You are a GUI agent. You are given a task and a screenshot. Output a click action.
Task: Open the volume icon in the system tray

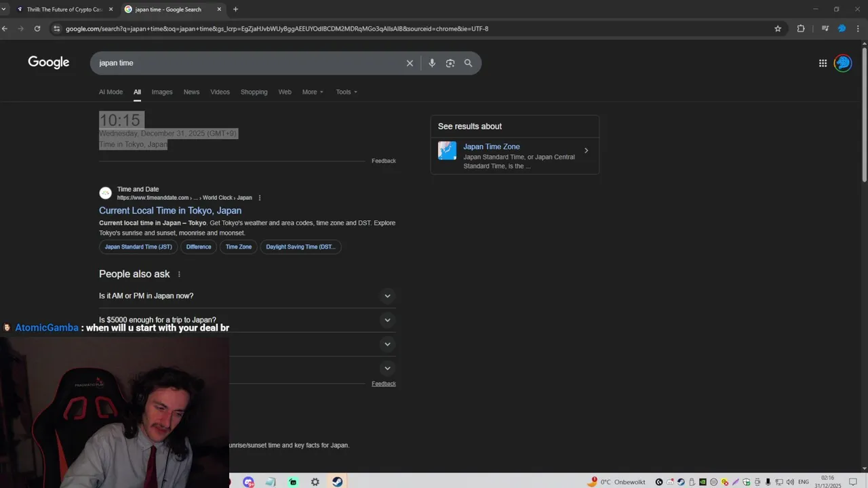pos(790,482)
